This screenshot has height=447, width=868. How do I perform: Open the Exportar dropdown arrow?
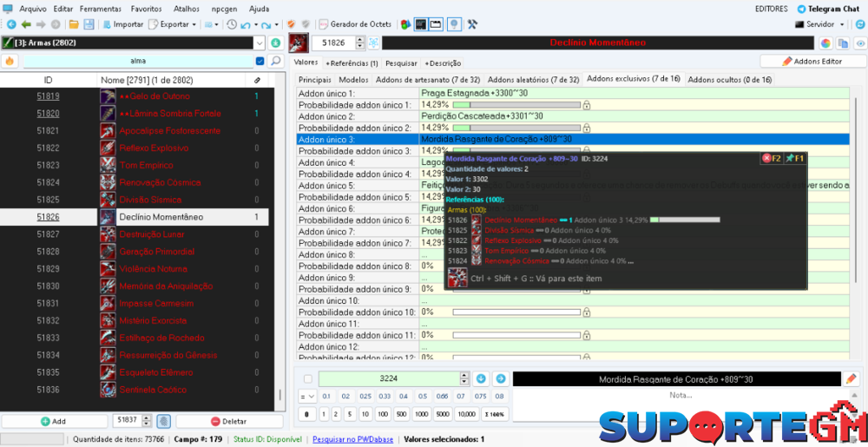coord(193,24)
